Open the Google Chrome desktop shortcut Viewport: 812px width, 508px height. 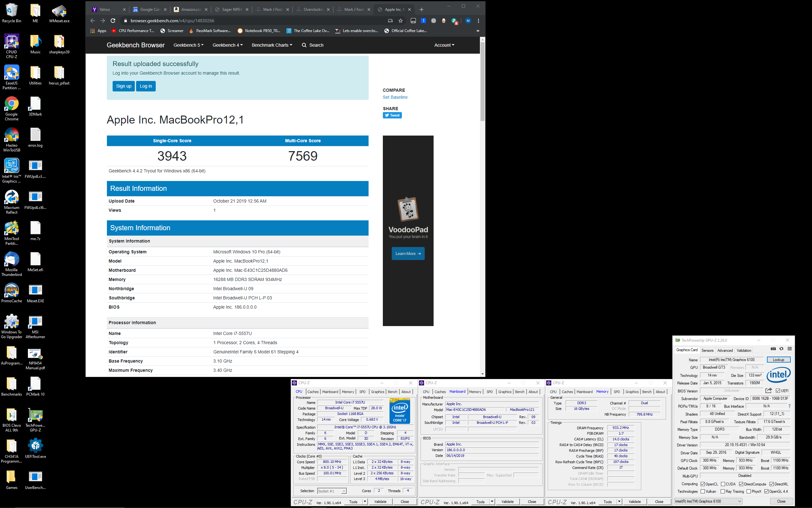coord(11,109)
